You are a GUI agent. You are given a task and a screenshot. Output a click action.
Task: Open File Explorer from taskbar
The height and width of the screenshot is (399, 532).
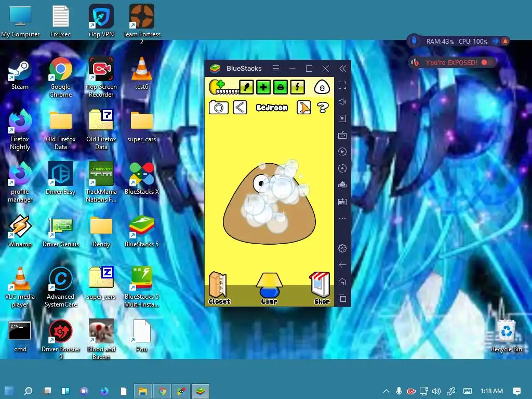143,391
